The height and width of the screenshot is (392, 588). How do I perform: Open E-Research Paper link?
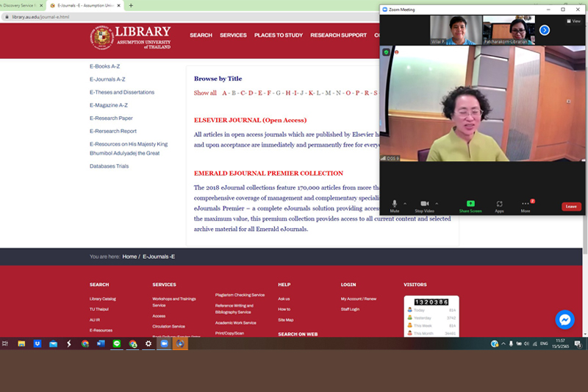click(x=111, y=118)
